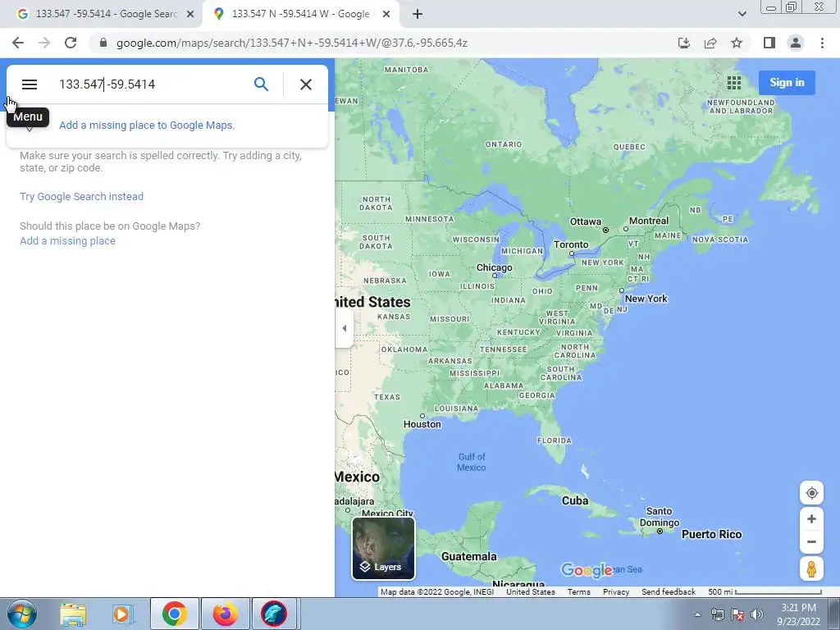Reload the page
The height and width of the screenshot is (630, 840).
coord(71,43)
